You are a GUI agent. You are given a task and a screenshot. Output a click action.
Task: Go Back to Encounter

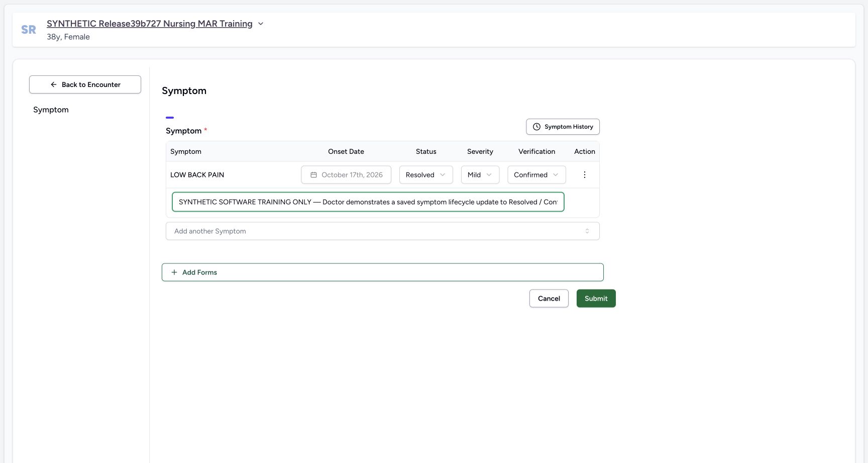click(x=85, y=84)
